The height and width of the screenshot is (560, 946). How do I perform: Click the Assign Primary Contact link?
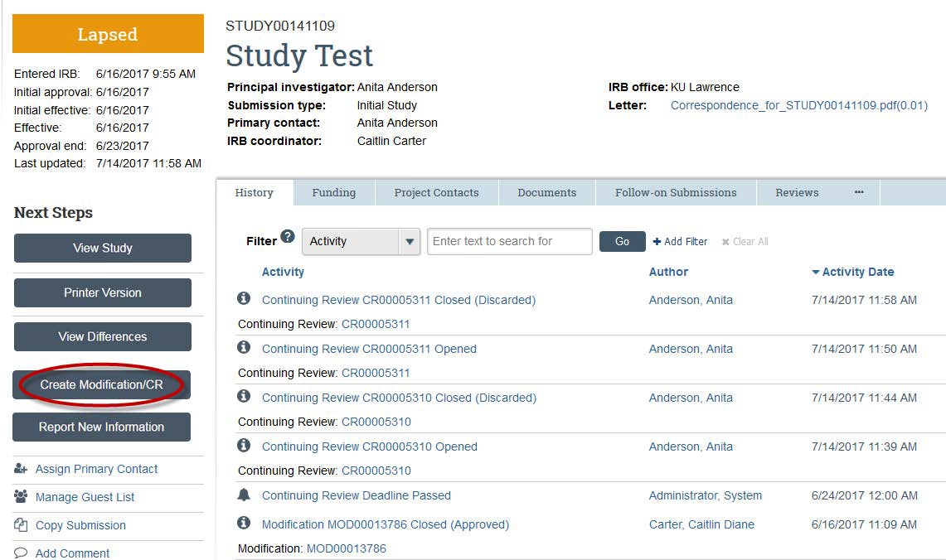(x=96, y=468)
